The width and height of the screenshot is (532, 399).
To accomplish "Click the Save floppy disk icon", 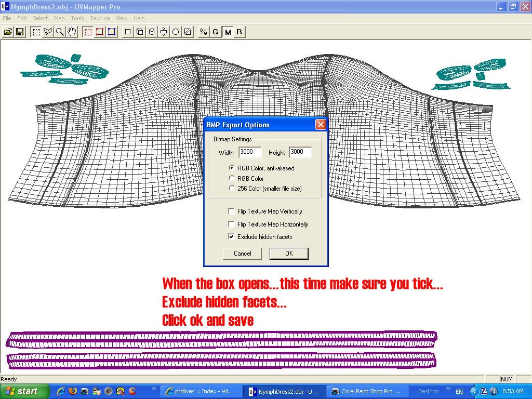I will (20, 32).
